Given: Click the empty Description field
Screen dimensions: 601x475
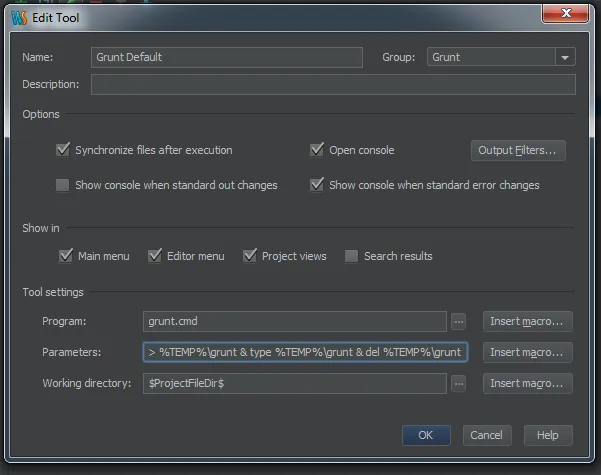Looking at the screenshot, I should pyautogui.click(x=333, y=84).
